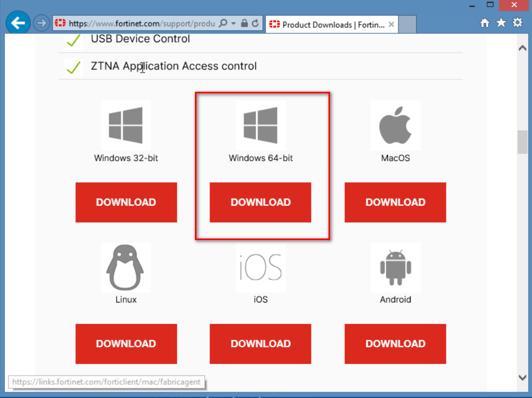Screen dimensions: 532x398
Task: Click the security lock icon
Action: click(x=244, y=23)
